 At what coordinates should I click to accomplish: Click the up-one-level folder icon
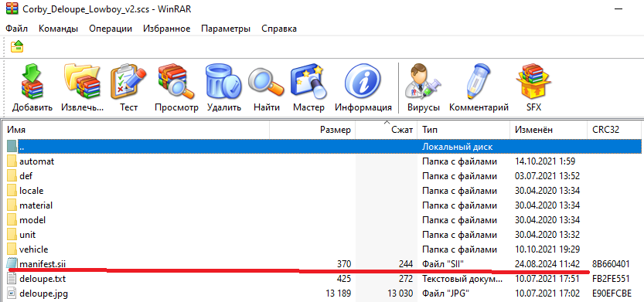[x=17, y=46]
